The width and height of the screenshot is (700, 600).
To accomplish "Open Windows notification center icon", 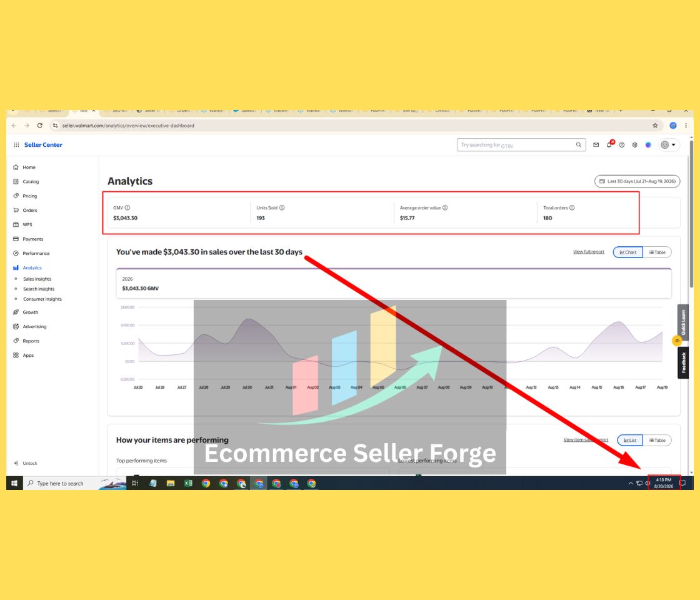I will [682, 484].
